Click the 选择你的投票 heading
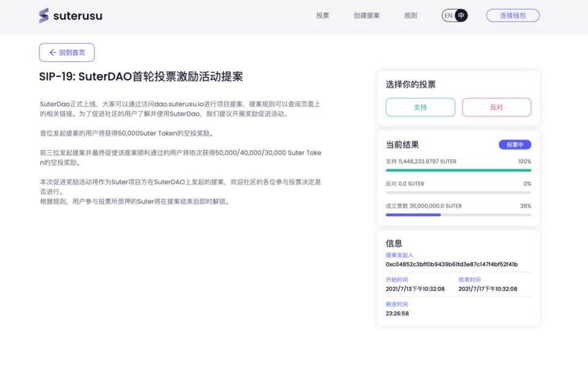Viewport: 588px width, 375px height. (x=410, y=85)
